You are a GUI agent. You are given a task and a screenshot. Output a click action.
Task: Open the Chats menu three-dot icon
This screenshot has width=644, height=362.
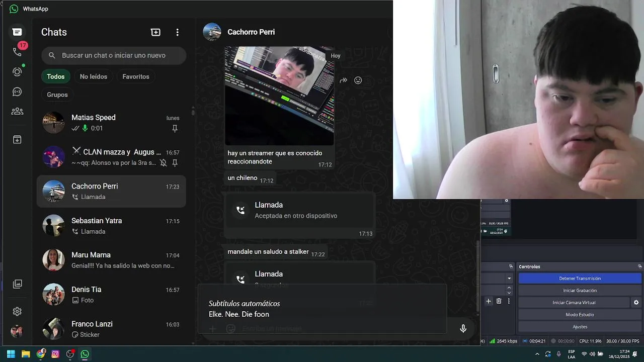coord(177,32)
